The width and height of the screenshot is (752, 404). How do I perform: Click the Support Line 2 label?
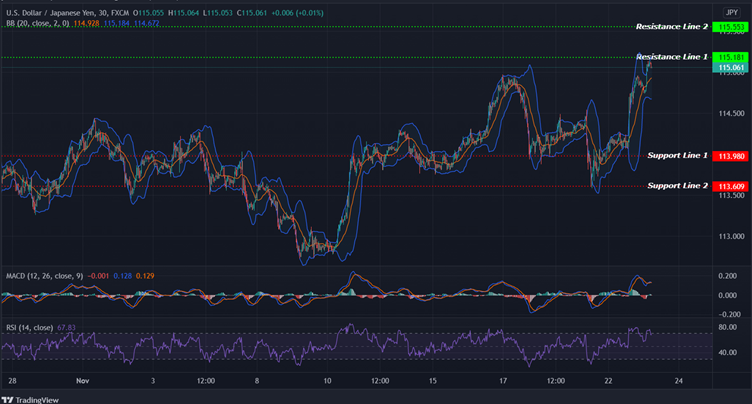677,186
